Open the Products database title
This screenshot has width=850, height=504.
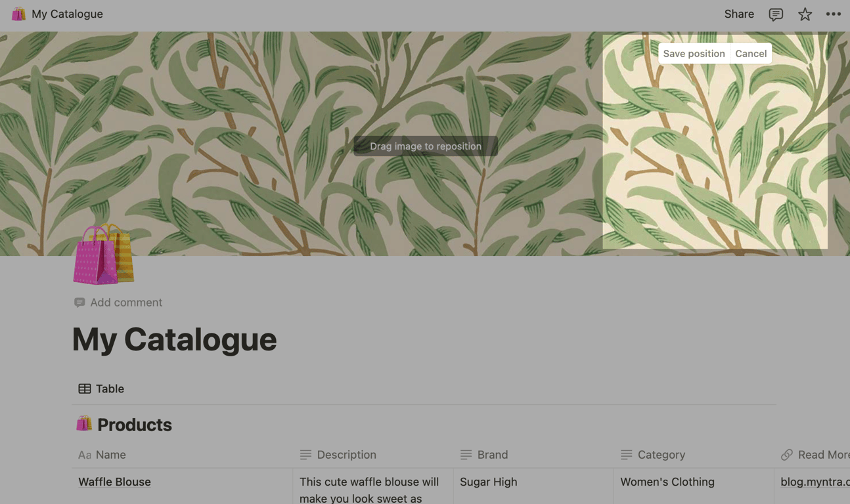[x=135, y=425]
